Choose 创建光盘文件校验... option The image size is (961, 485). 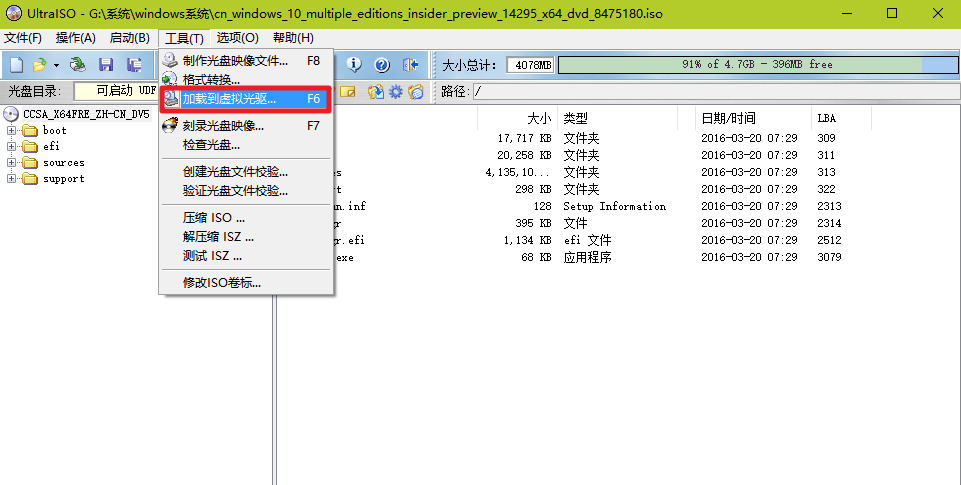pos(246,172)
